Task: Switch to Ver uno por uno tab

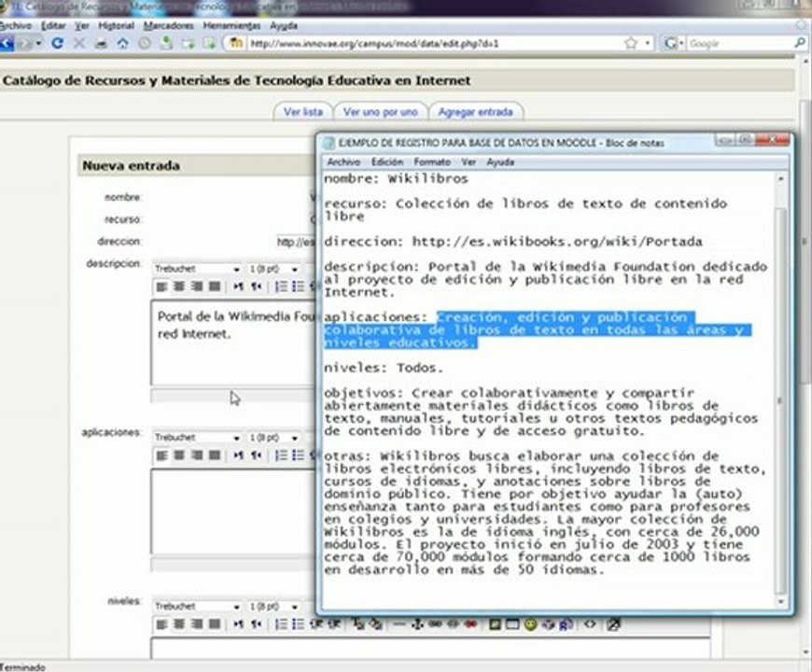Action: [381, 112]
